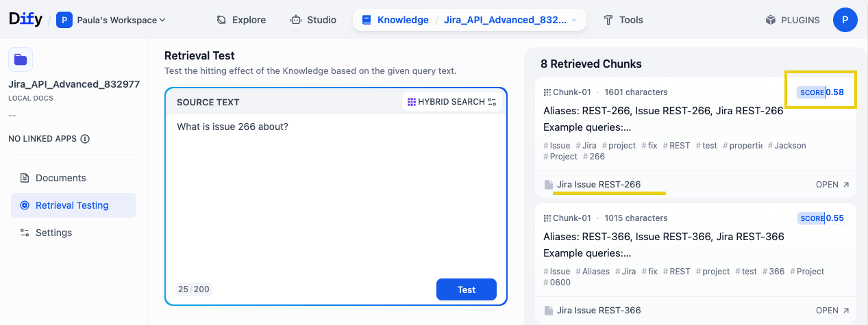Viewport: 868px width, 325px height.
Task: Click the #Jackson tag
Action: click(x=786, y=146)
